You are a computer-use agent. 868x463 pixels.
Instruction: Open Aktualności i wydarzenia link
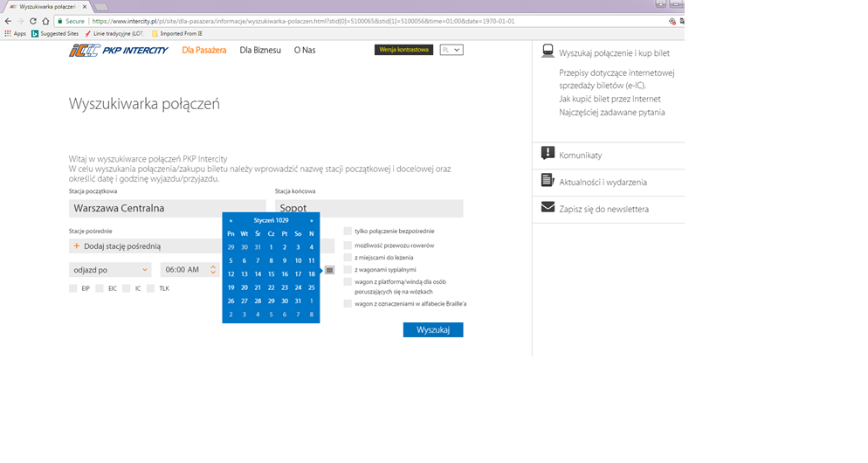(603, 183)
